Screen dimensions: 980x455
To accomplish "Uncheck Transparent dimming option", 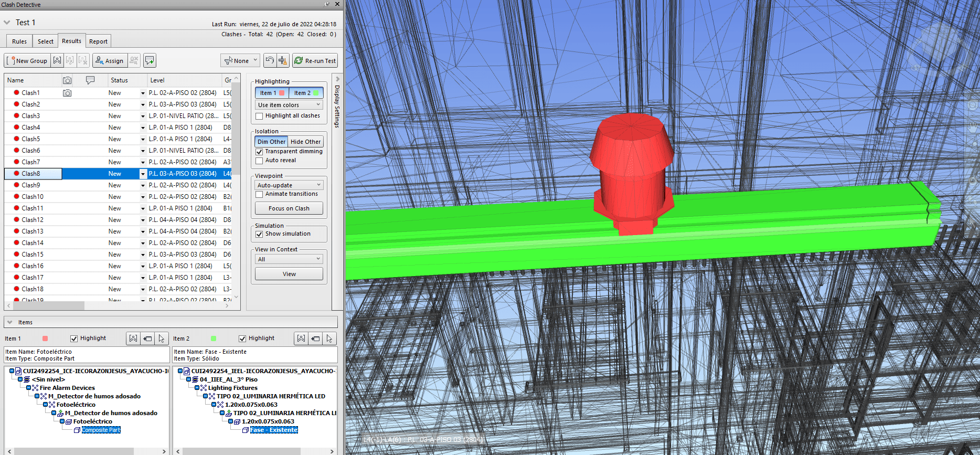I will click(x=259, y=152).
